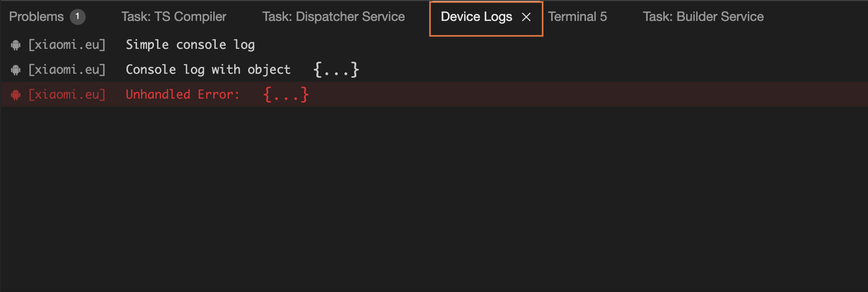Switch to Task: TS Compiler tab
868x292 pixels.
[173, 16]
